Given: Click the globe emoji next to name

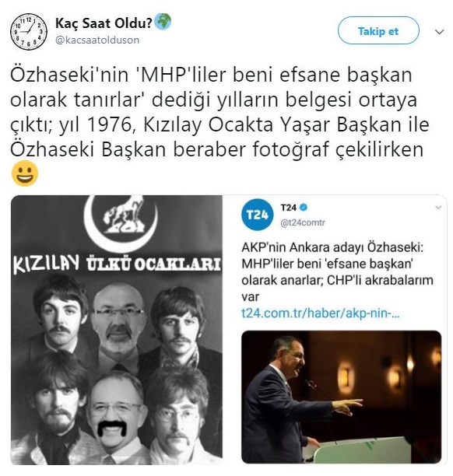Looking at the screenshot, I should (x=163, y=22).
